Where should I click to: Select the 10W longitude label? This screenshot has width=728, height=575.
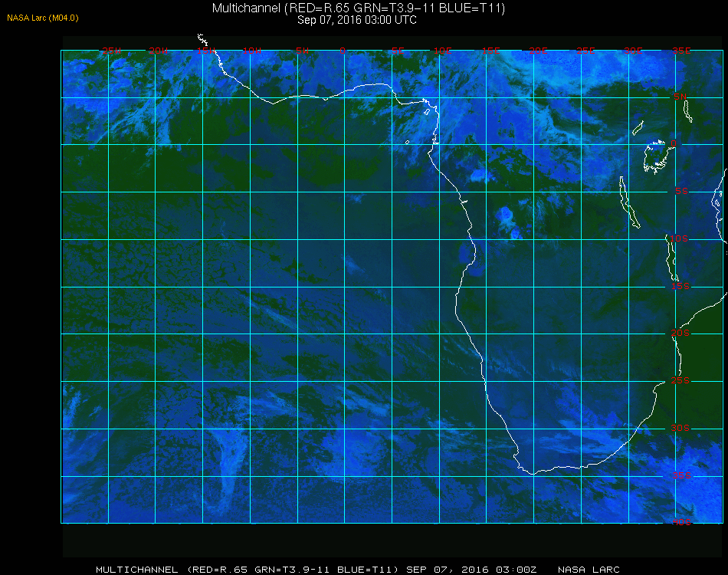[252, 51]
